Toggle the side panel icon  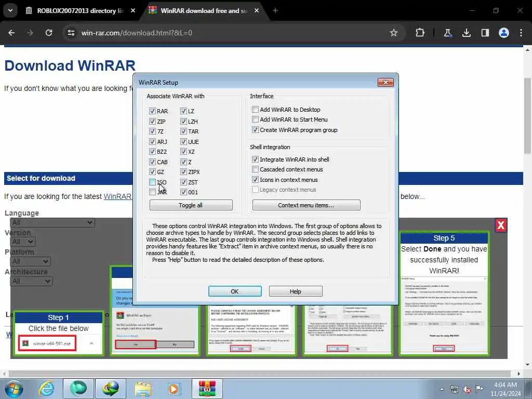(x=485, y=33)
